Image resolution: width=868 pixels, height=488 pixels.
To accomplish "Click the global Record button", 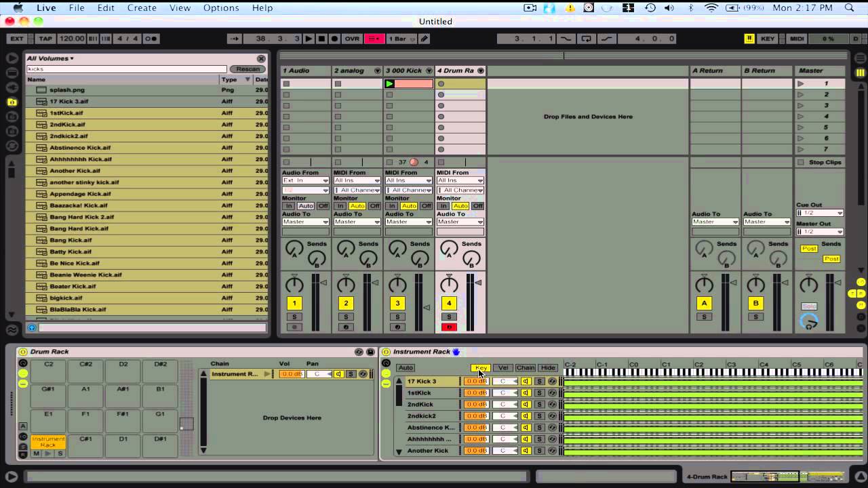I will pyautogui.click(x=334, y=39).
